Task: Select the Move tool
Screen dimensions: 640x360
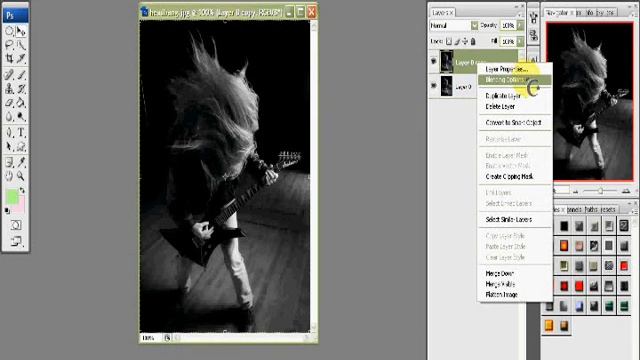Action: [x=21, y=31]
